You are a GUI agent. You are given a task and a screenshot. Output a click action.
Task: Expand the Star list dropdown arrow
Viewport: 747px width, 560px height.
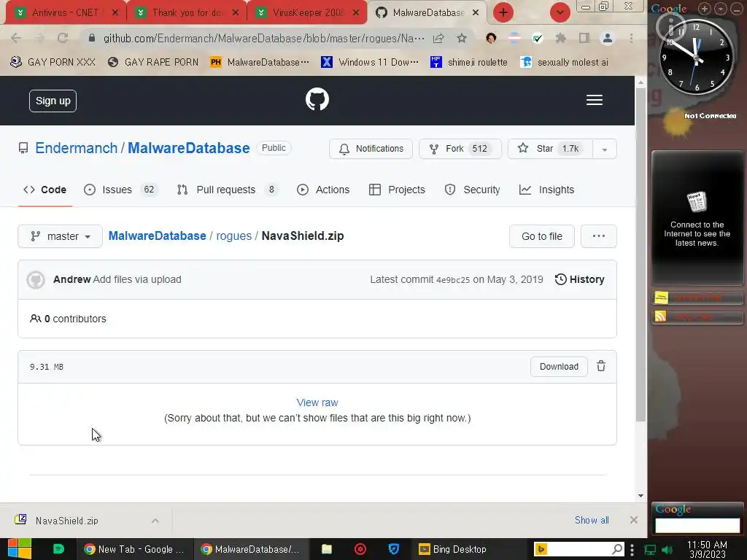tap(605, 149)
